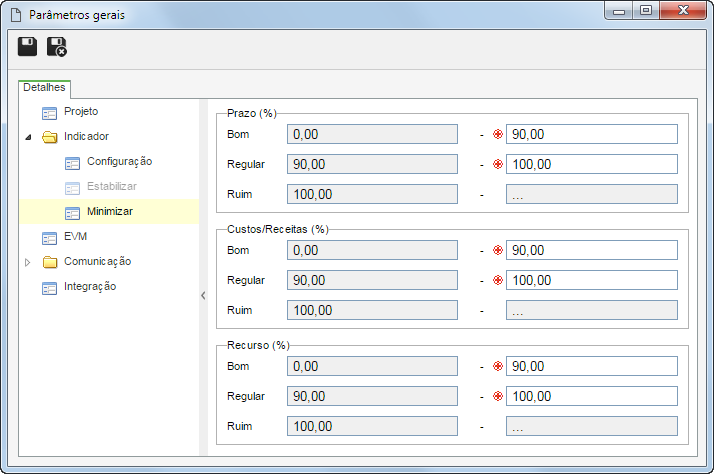
Task: Click the Prazo (%) group label
Action: (x=251, y=113)
